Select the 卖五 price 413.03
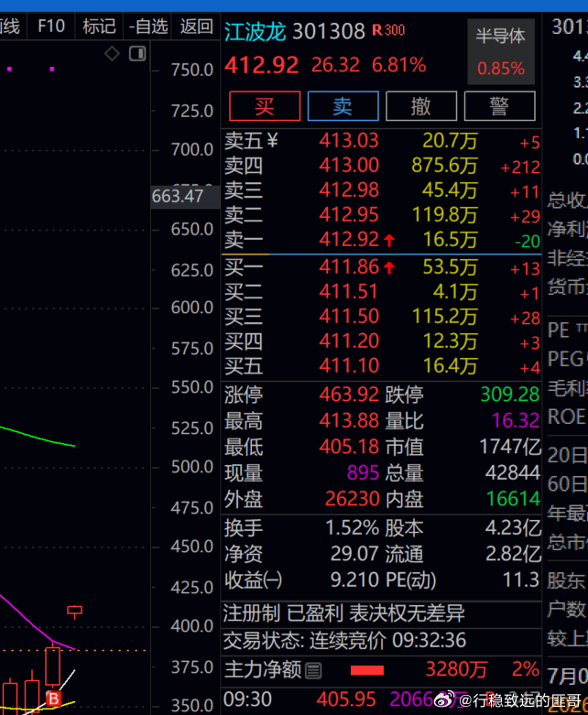This screenshot has height=715, width=588. (349, 140)
